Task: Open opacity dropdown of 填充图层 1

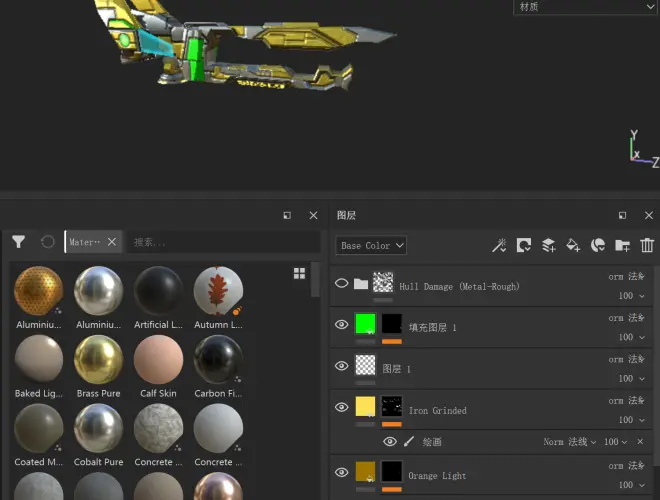Action: pyautogui.click(x=631, y=337)
